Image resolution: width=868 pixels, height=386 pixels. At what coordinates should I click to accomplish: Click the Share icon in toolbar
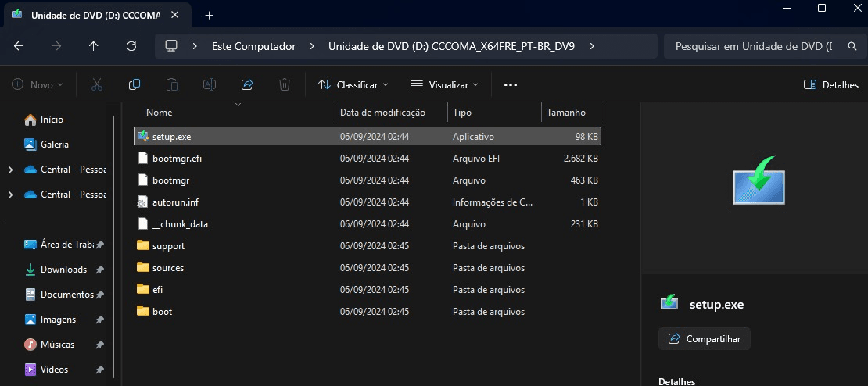click(x=247, y=84)
